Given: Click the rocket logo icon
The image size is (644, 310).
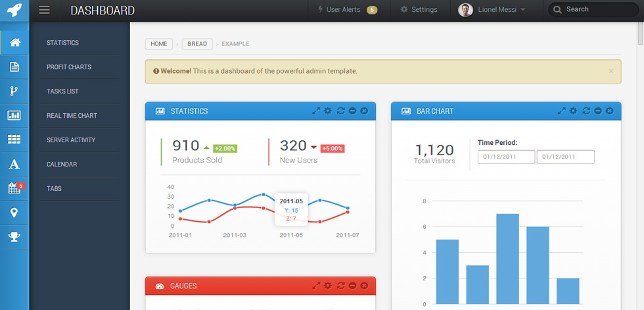Looking at the screenshot, I should coord(14,10).
